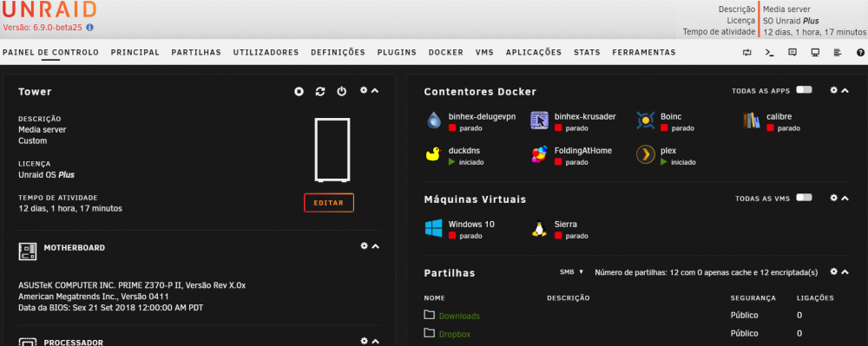Viewport: 868px width, 346px height.
Task: Click the FoldingAtHome container name
Action: [x=583, y=150]
